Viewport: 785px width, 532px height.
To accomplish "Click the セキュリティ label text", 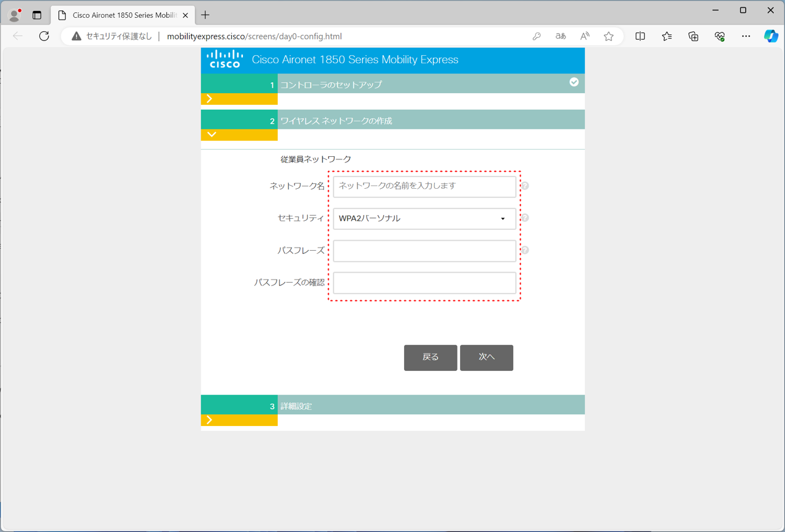I will coord(301,218).
